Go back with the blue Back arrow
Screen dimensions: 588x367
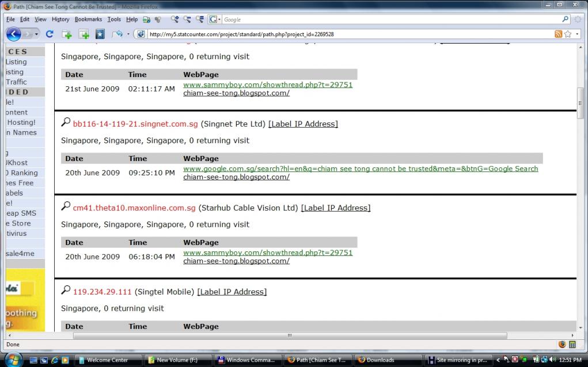point(13,34)
